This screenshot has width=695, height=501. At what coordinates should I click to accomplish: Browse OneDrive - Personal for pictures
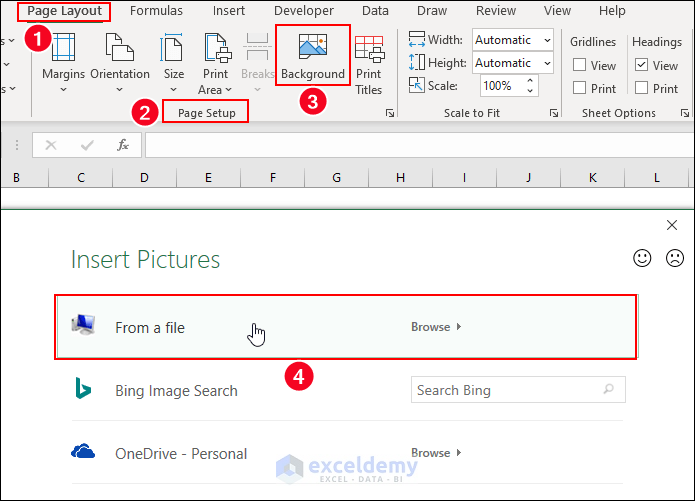click(x=436, y=453)
